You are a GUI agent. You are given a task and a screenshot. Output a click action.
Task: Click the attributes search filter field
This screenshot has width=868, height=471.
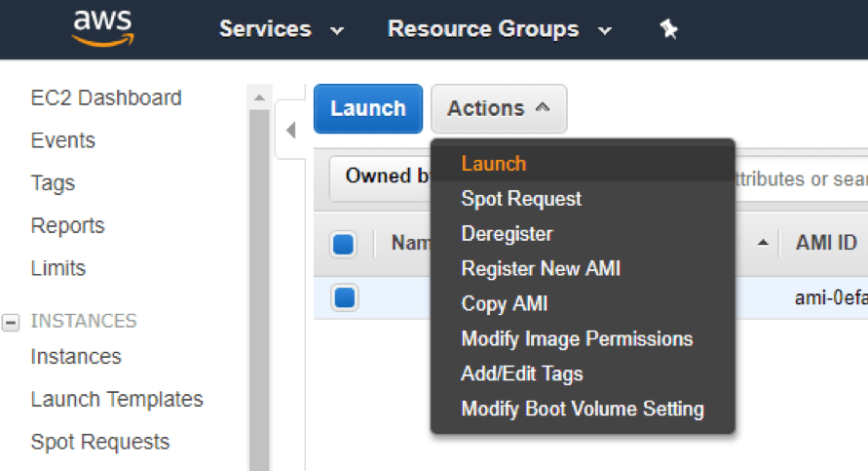coord(801,179)
